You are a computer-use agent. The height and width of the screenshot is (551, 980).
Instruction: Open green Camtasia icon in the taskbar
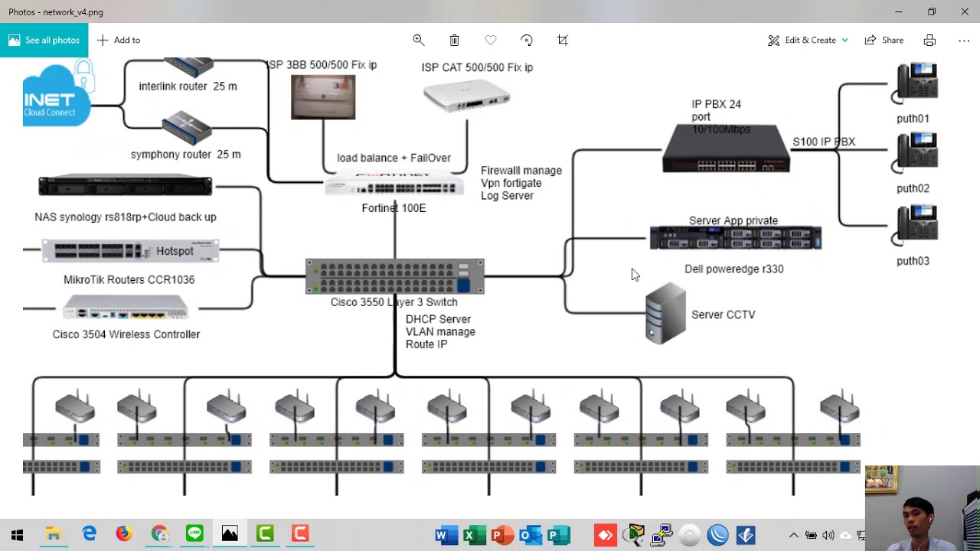(x=265, y=534)
